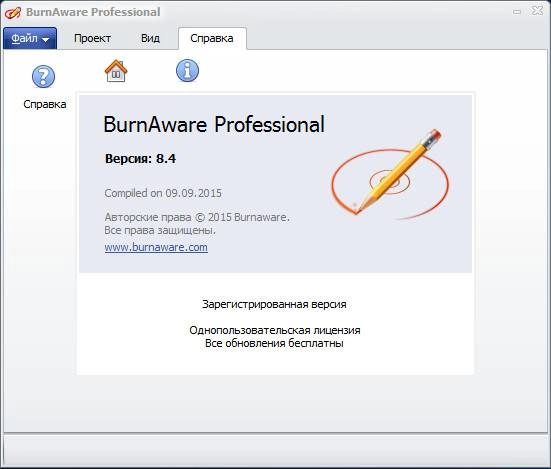Image resolution: width=551 pixels, height=469 pixels.
Task: Close the BurnAware Professional window
Action: (537, 11)
